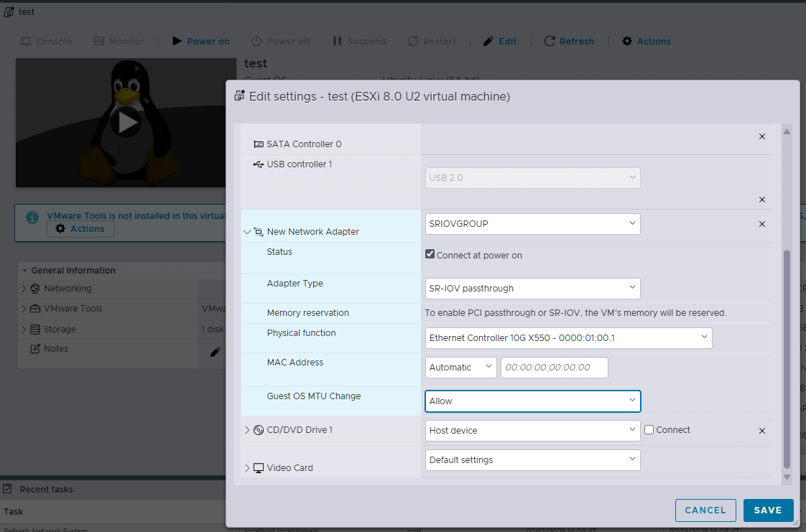Open the SRIOVGROUP network dropdown

coord(532,224)
